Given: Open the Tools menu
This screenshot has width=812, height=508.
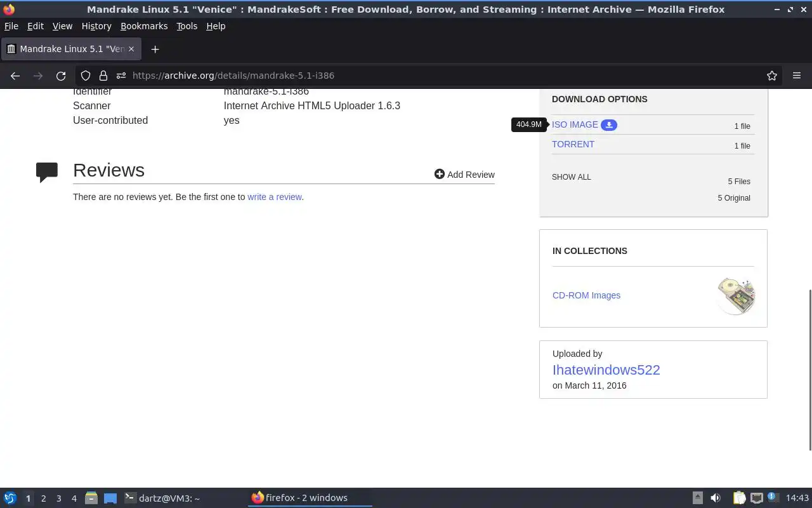Looking at the screenshot, I should [187, 26].
